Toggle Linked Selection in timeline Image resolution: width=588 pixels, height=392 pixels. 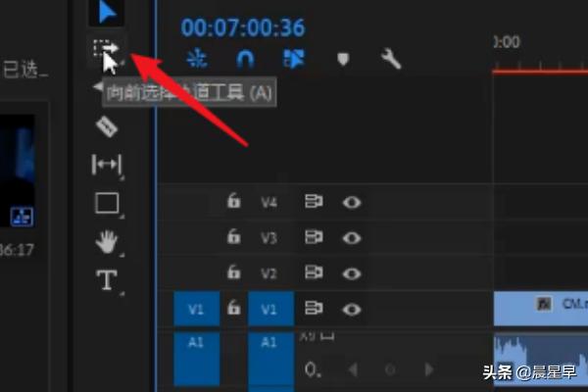(294, 59)
